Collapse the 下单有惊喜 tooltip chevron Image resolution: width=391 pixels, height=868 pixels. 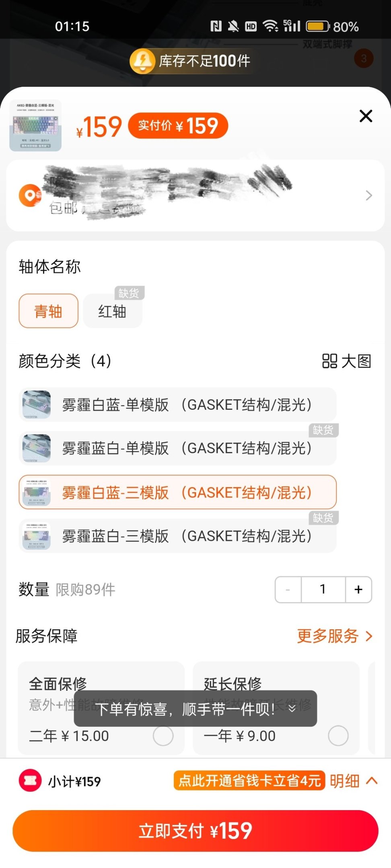click(292, 708)
